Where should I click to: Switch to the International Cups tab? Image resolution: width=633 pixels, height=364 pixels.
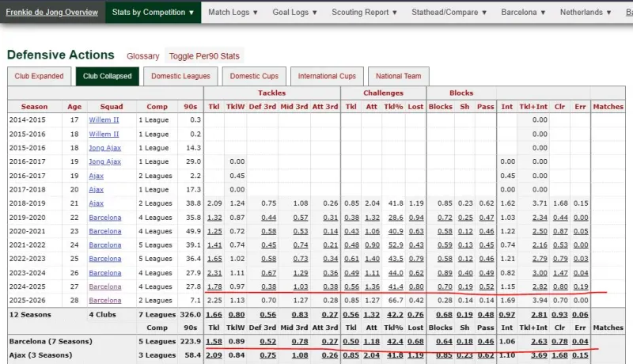coord(327,76)
